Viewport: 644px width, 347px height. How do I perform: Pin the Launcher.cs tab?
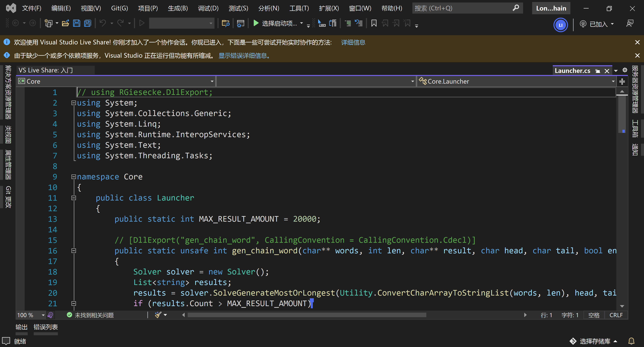tap(598, 71)
